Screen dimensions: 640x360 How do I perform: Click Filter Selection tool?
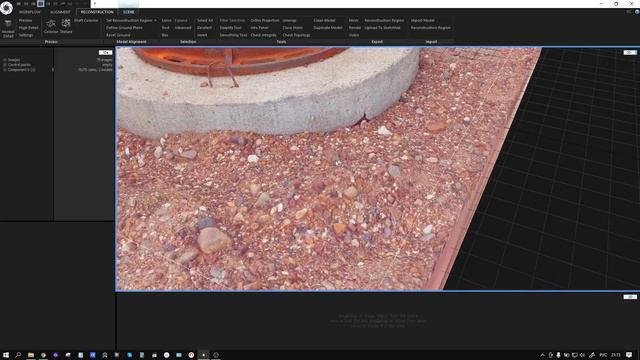pyautogui.click(x=232, y=20)
